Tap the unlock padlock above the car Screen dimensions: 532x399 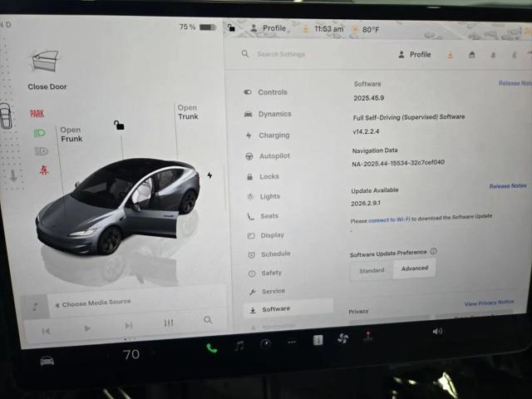click(x=119, y=126)
